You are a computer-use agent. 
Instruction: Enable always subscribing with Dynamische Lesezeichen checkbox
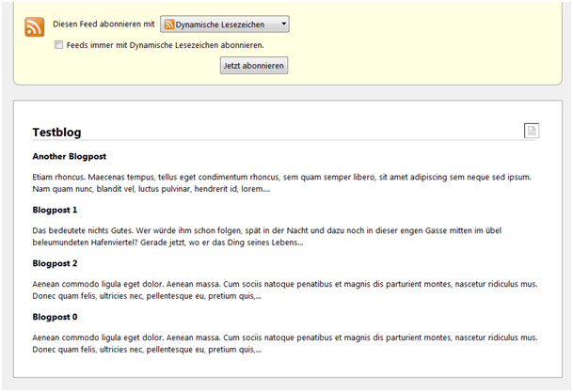(x=59, y=44)
